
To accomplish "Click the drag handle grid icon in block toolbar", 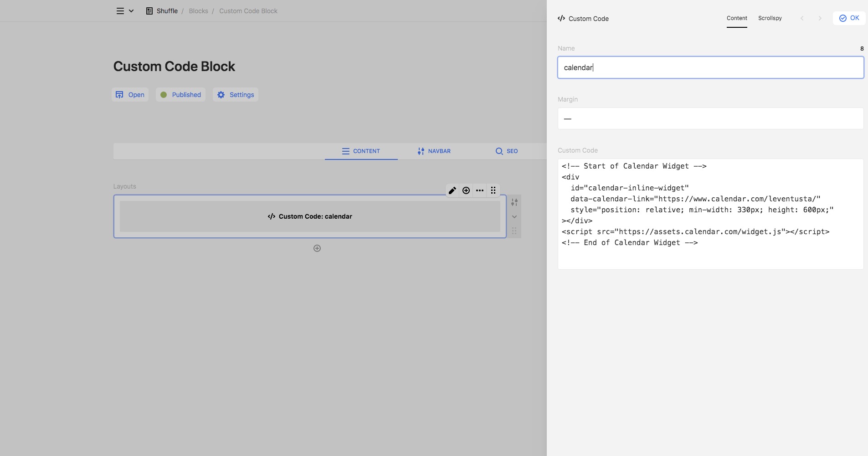I will coord(493,190).
